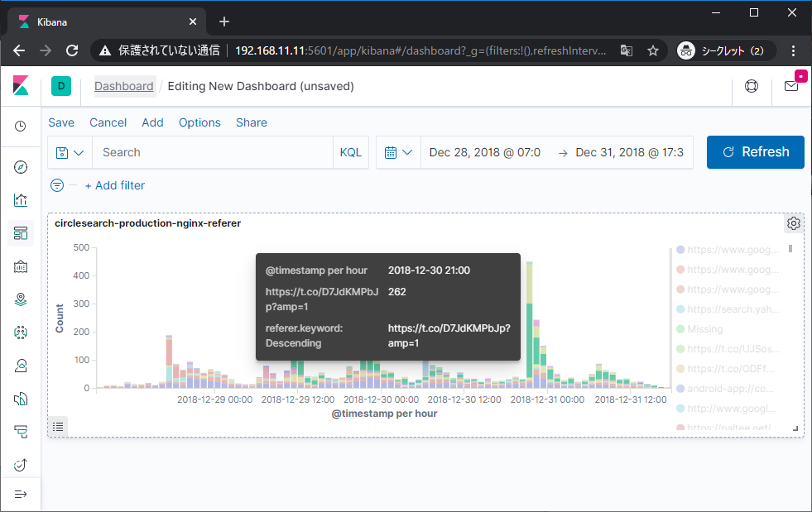Open the Canvas app icon
Viewport: 812px width, 512px height.
pos(21,266)
